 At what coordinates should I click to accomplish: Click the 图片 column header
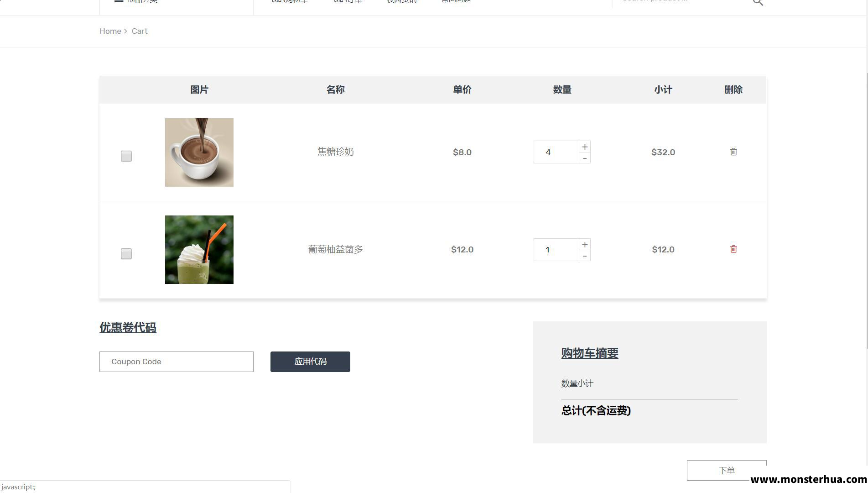[x=199, y=89]
